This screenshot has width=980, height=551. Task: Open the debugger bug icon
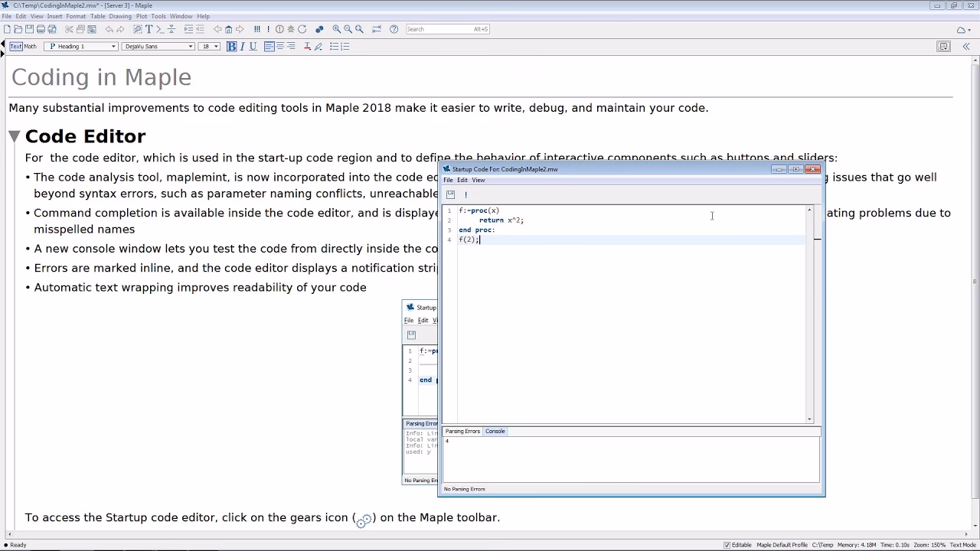[x=291, y=29]
